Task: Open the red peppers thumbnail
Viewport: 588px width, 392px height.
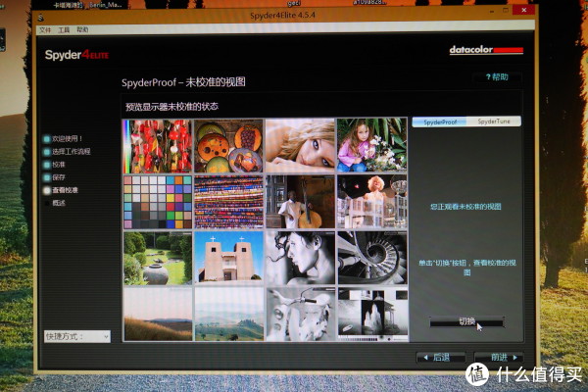Action: 158,146
